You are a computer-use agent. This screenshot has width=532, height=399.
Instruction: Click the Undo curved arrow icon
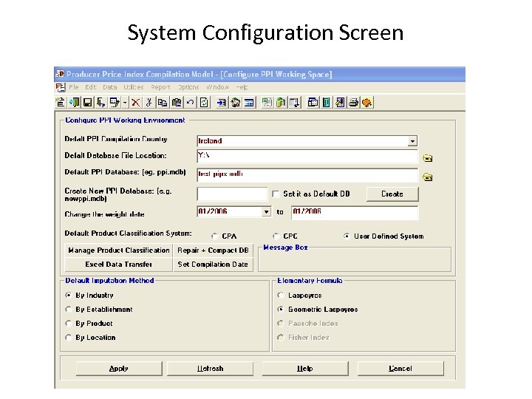tap(190, 102)
